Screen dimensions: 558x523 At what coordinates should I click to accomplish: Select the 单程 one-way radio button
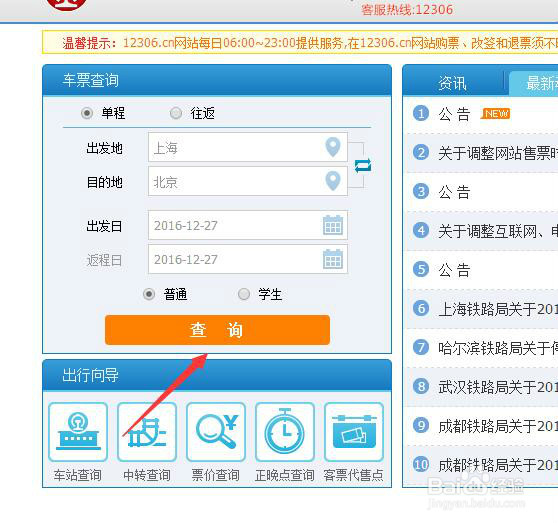87,113
